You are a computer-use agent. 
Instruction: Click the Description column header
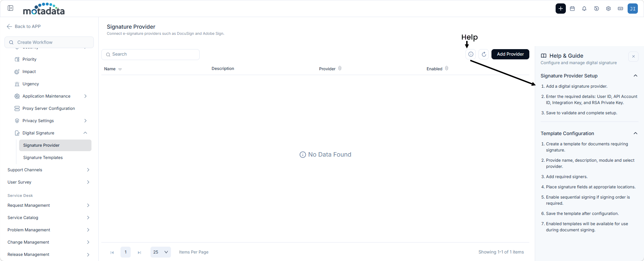[223, 69]
